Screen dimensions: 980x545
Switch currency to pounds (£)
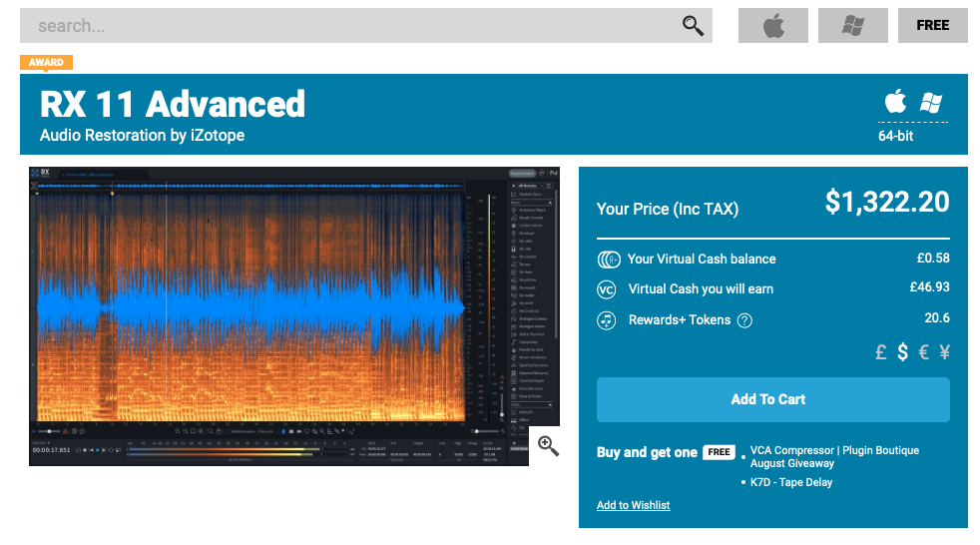coord(880,352)
